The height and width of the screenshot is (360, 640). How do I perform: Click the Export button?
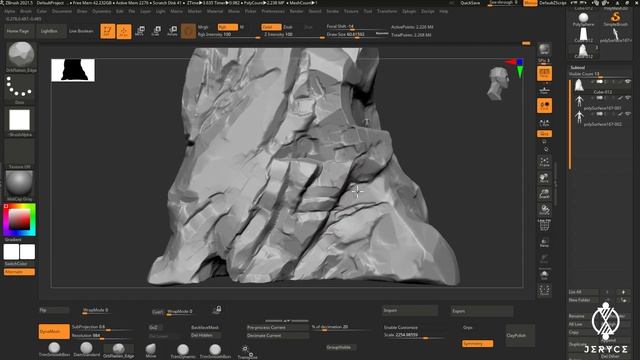coord(482,311)
